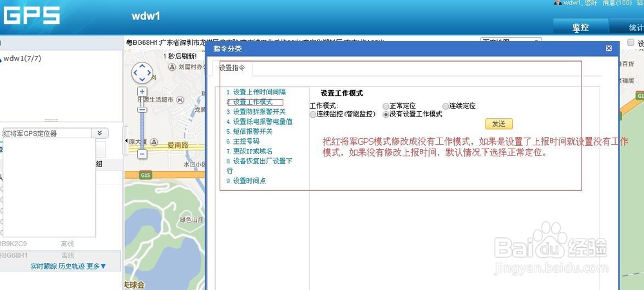Click the 红将军GPS定位器 search field
This screenshot has width=644, height=290.
pos(46,133)
